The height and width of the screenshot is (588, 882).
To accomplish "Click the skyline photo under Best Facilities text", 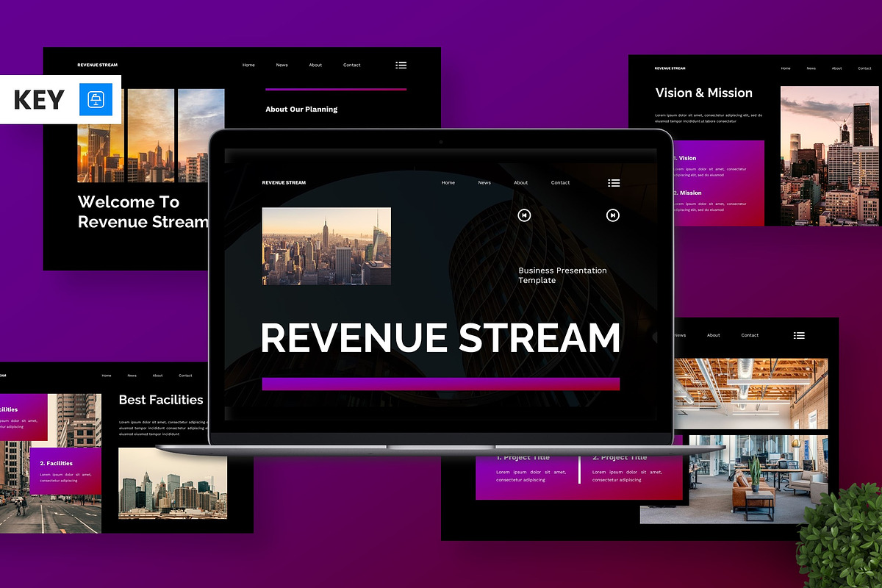I will click(173, 484).
